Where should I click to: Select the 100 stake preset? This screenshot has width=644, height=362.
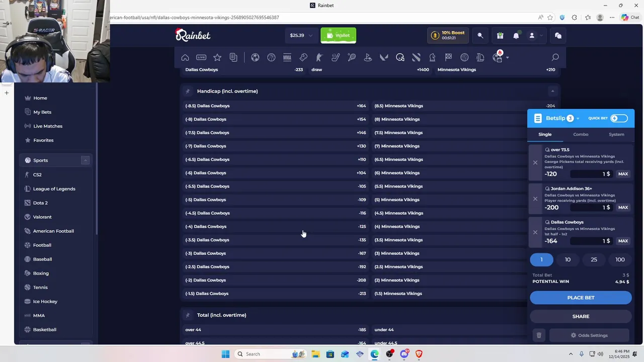click(x=620, y=259)
